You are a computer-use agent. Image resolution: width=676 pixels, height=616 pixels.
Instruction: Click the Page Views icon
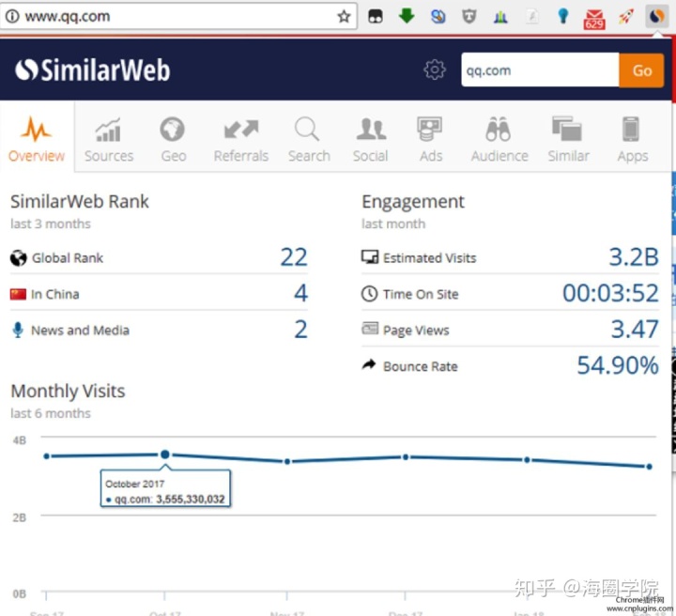(370, 329)
